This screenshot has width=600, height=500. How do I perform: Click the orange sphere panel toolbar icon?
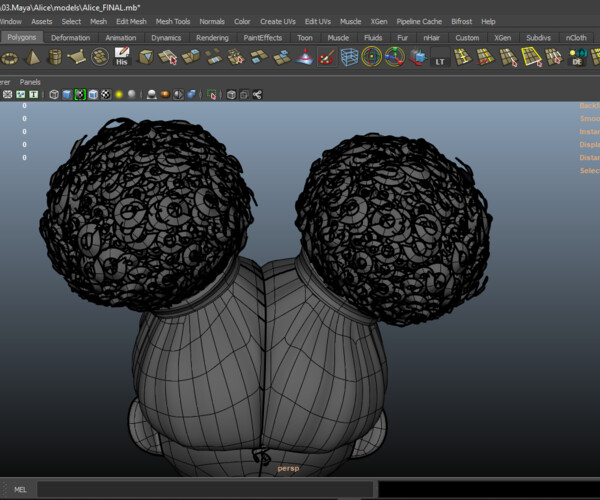coord(165,94)
